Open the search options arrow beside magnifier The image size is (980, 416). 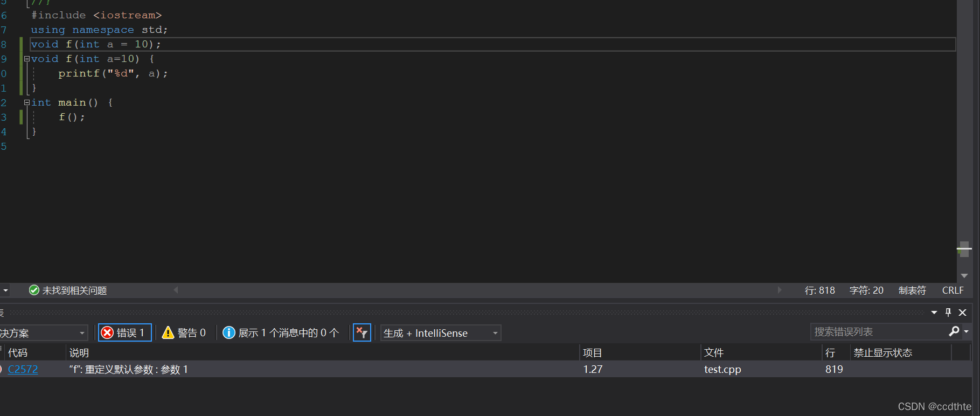(x=966, y=331)
